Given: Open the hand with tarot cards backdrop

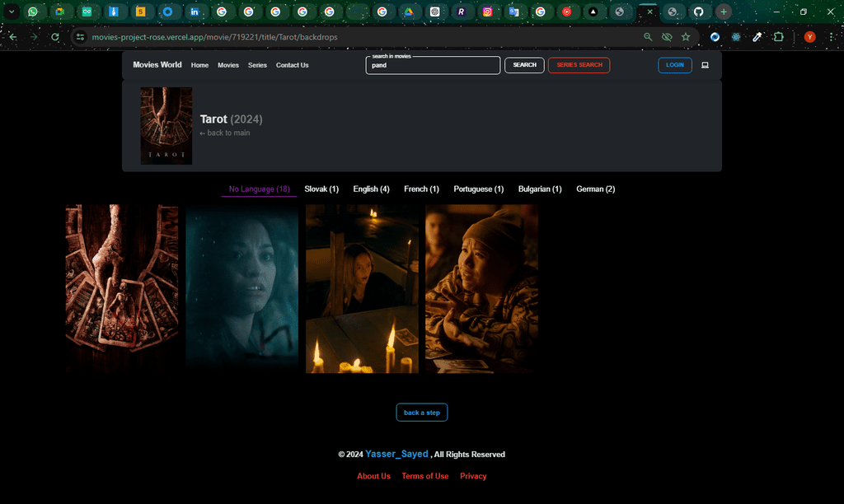Looking at the screenshot, I should (x=122, y=289).
